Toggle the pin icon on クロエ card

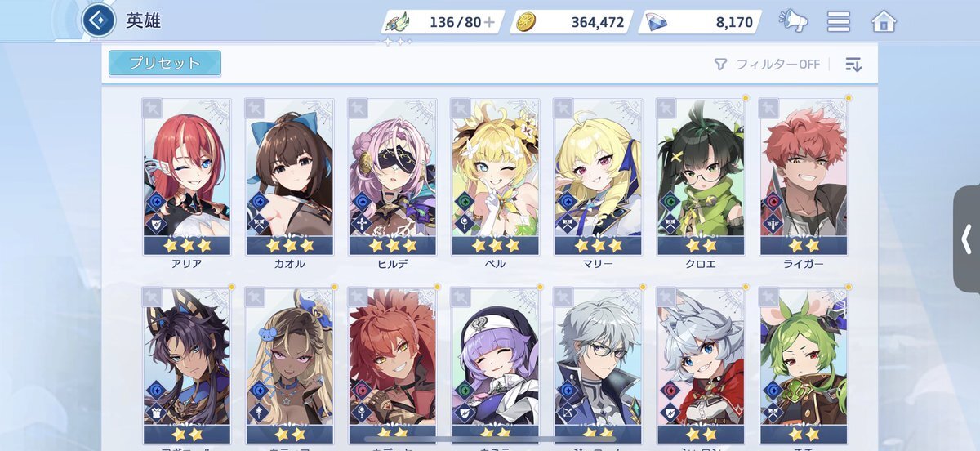point(666,109)
